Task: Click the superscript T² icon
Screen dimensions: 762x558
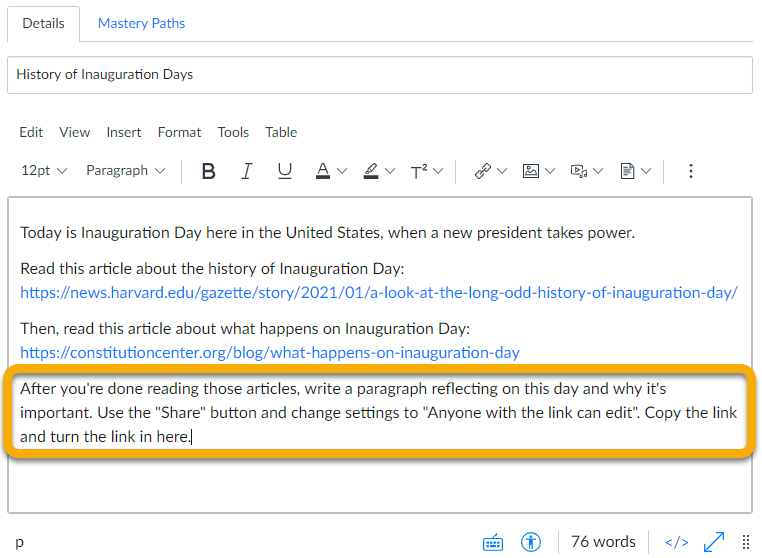Action: click(418, 171)
